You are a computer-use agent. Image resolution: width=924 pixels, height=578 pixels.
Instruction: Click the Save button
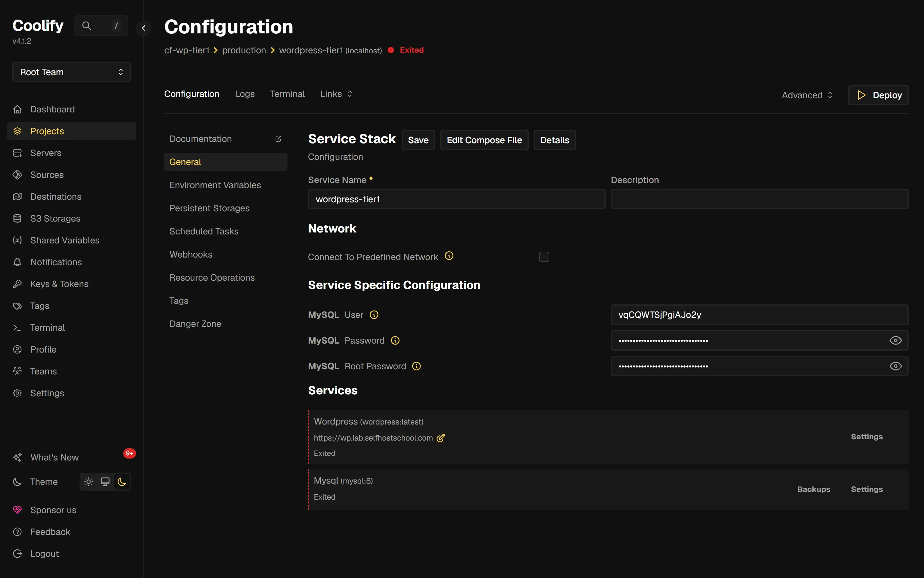pos(418,140)
